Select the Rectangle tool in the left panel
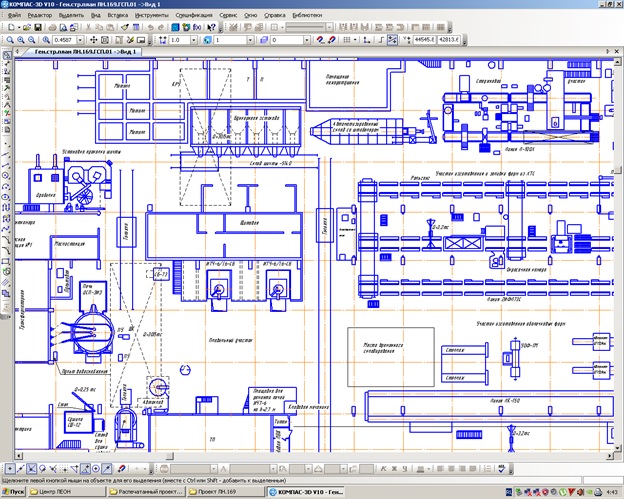 click(6, 261)
